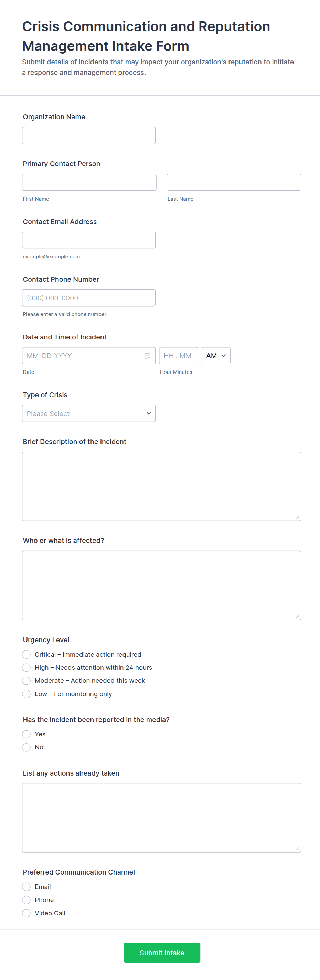Screen dimensions: 320x980
Task: Select Phone communication channel
Action: 26,900
